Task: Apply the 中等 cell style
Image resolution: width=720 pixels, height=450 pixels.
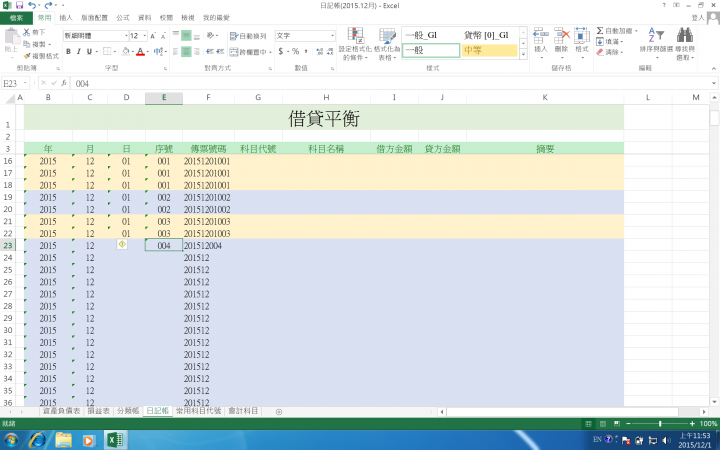Action: pyautogui.click(x=489, y=50)
